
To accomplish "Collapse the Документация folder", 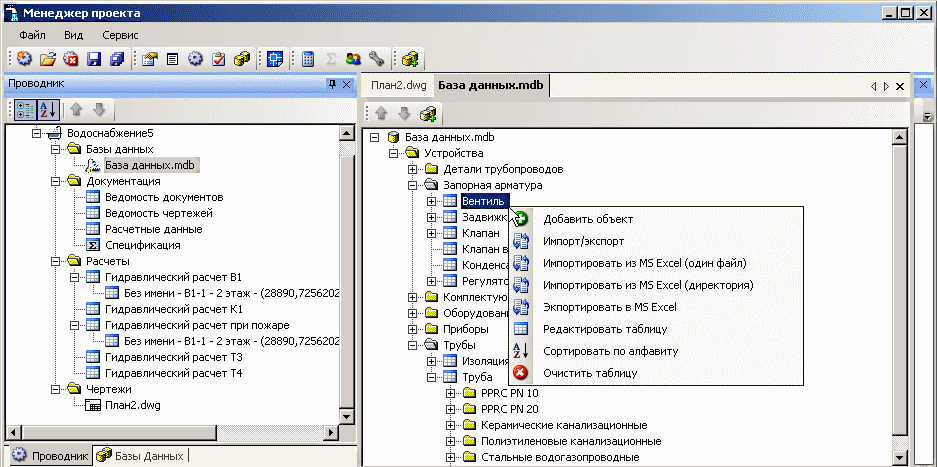I will pyautogui.click(x=56, y=181).
